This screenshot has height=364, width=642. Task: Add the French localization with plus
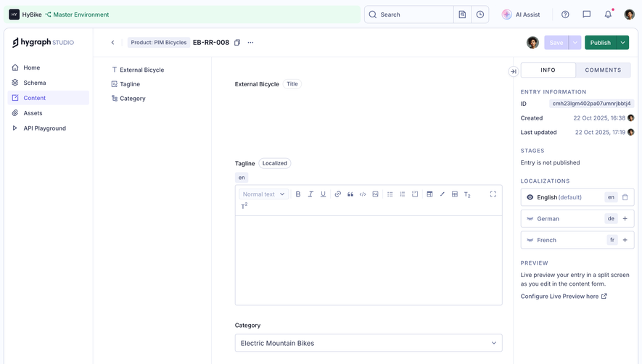[625, 240]
